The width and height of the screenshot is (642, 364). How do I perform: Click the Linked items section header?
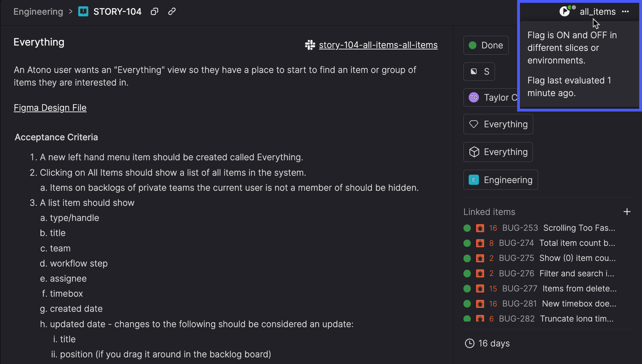pos(489,212)
